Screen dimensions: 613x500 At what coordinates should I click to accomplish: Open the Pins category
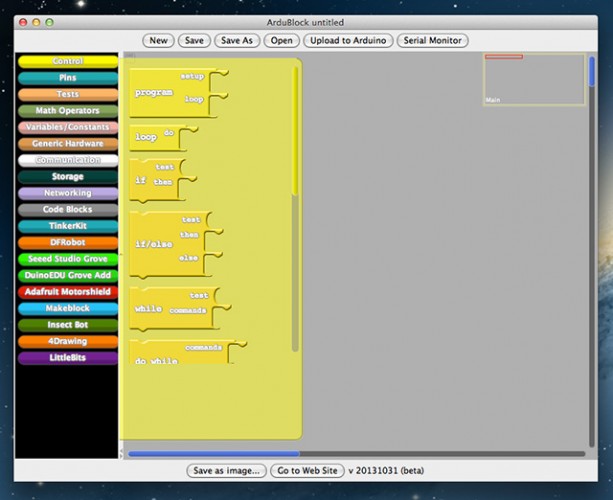(x=67, y=78)
